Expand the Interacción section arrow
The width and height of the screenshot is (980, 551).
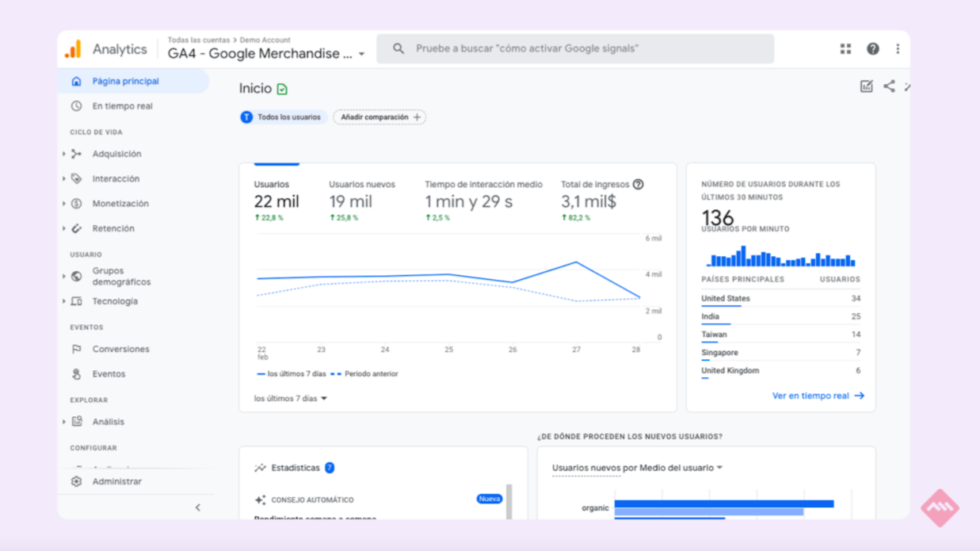pos(64,178)
